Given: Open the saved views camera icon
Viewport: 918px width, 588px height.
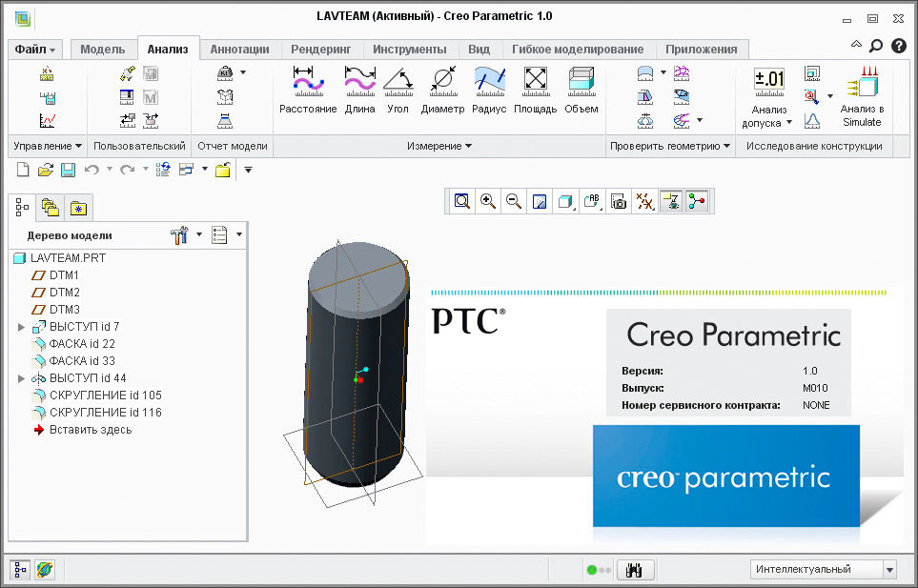Looking at the screenshot, I should click(619, 202).
